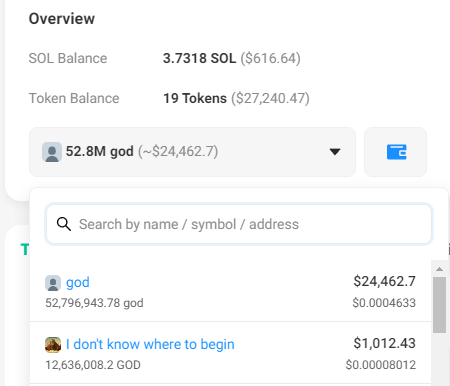Screen dimensions: 450x386
Task: Open the wallet icon button
Action: pos(395,152)
